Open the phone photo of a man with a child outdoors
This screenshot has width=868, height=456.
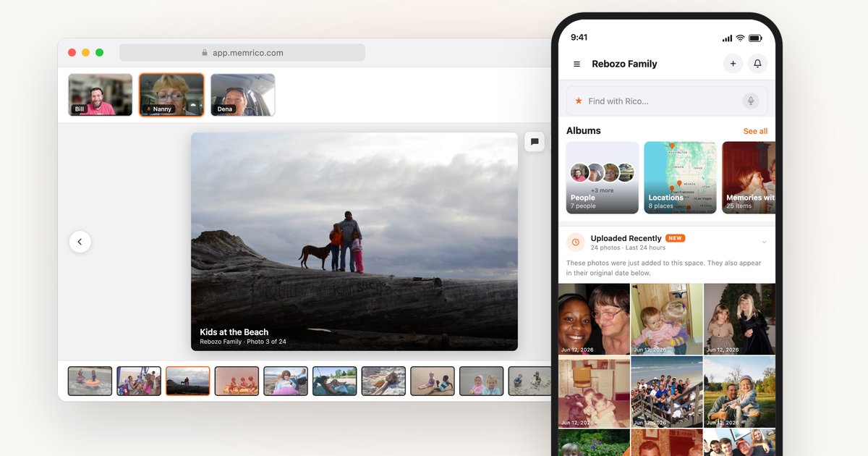739,392
